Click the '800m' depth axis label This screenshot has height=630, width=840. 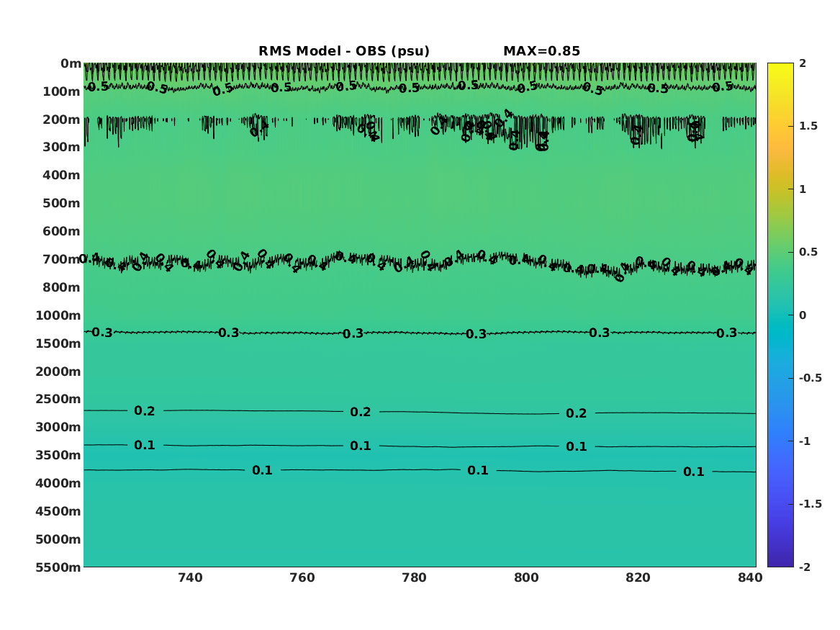click(x=62, y=288)
